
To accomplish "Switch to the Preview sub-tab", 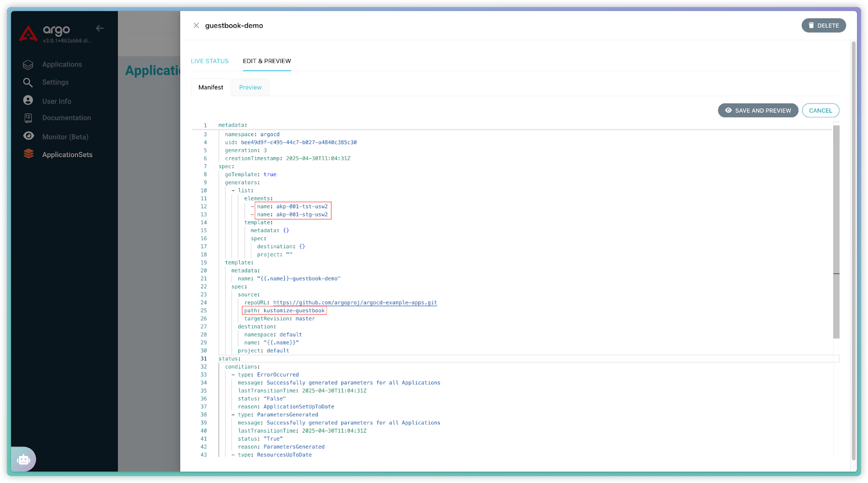I will [251, 87].
